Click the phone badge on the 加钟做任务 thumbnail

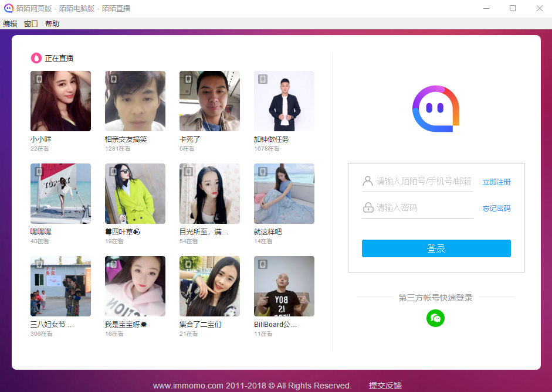click(x=263, y=79)
